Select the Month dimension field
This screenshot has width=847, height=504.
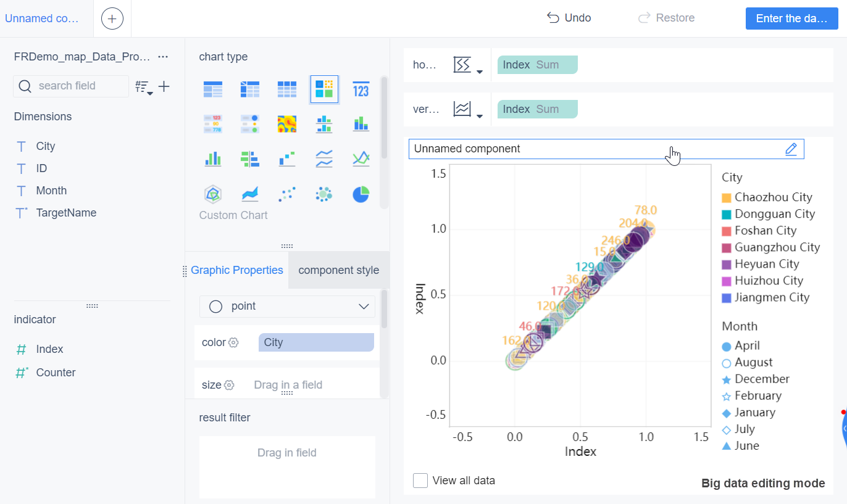[51, 191]
